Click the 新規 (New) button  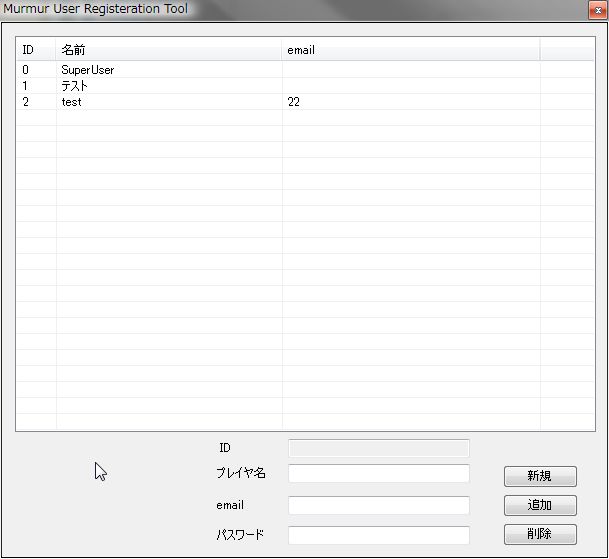point(540,476)
